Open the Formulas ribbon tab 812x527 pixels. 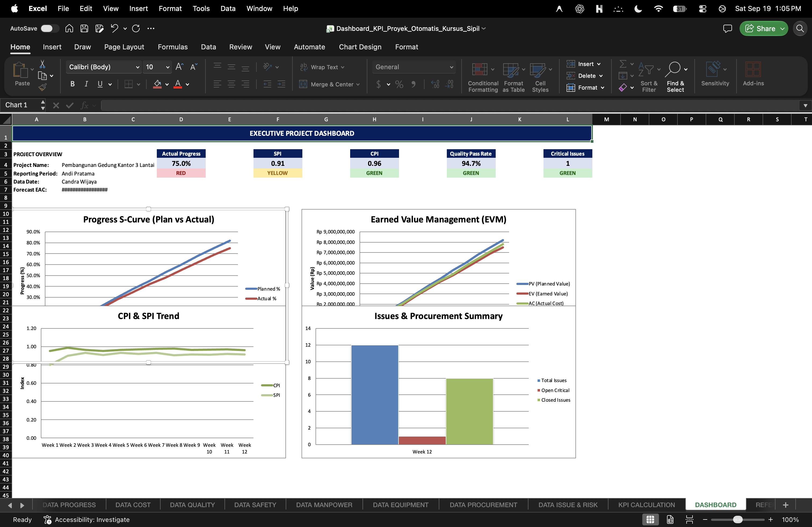click(x=173, y=47)
